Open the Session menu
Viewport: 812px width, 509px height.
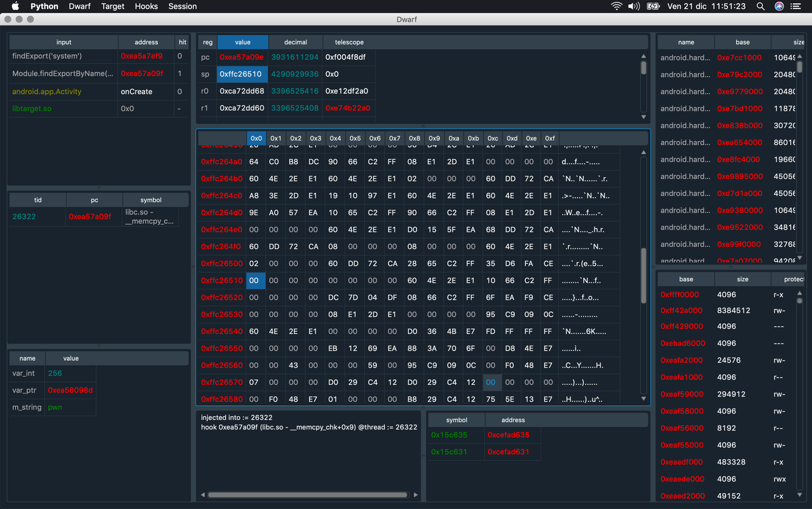182,6
